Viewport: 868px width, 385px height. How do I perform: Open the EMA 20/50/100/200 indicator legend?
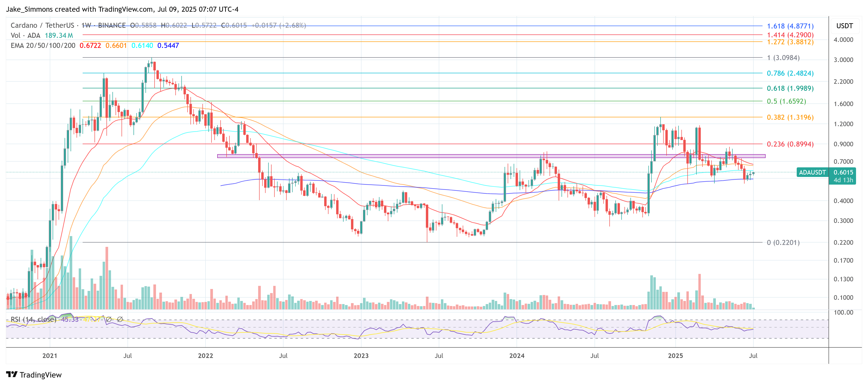pos(43,45)
